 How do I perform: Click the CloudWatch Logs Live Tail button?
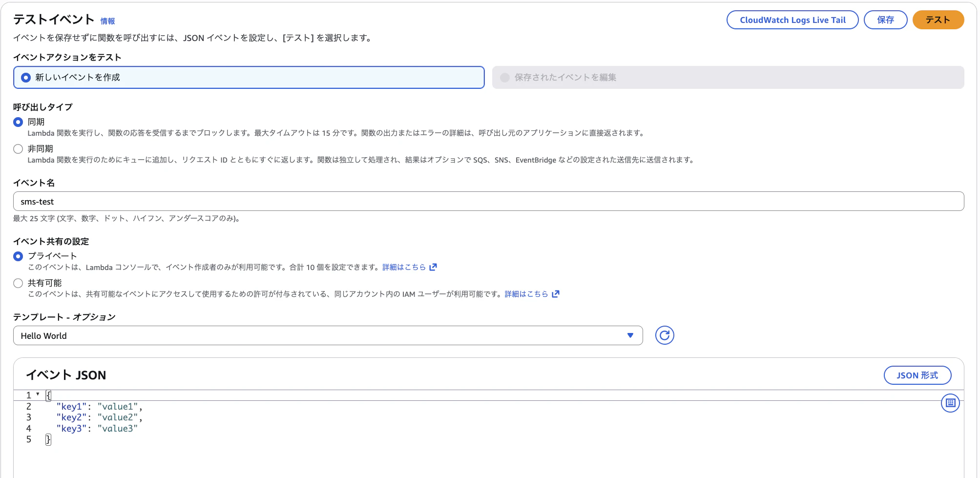click(792, 20)
